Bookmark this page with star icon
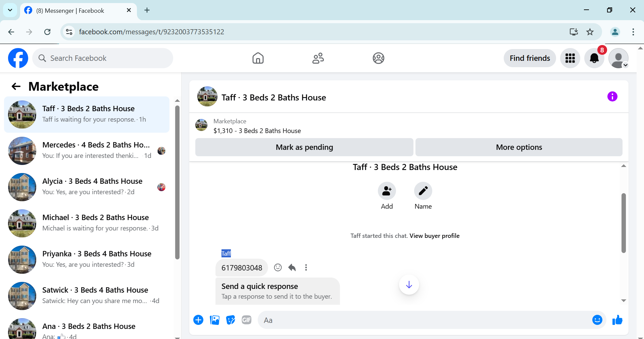Image resolution: width=644 pixels, height=339 pixels. coord(590,32)
